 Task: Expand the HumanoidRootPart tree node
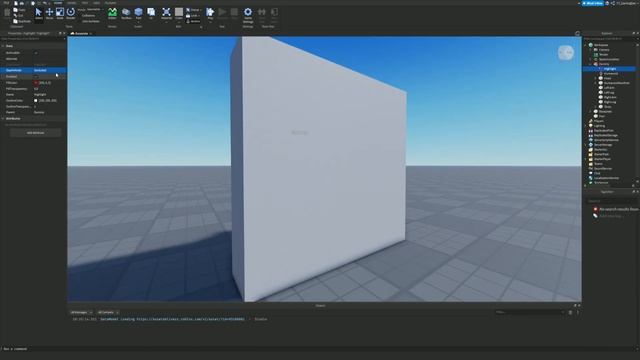point(596,83)
